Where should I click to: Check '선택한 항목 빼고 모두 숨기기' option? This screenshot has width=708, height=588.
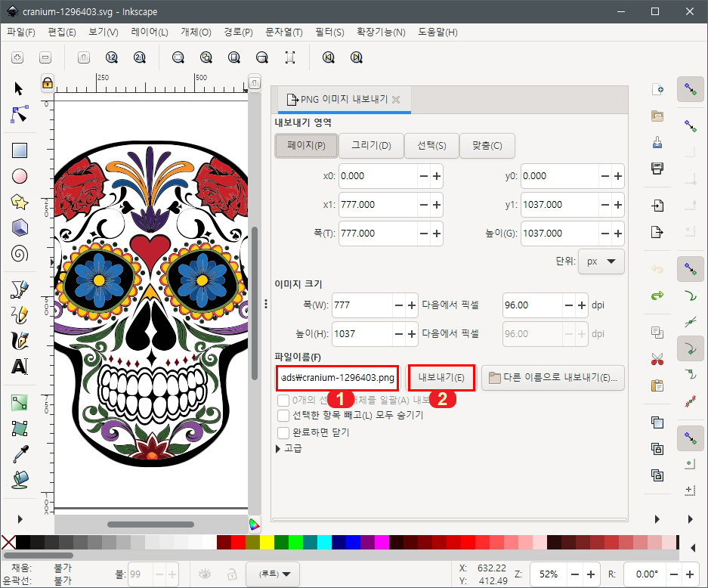click(x=283, y=415)
